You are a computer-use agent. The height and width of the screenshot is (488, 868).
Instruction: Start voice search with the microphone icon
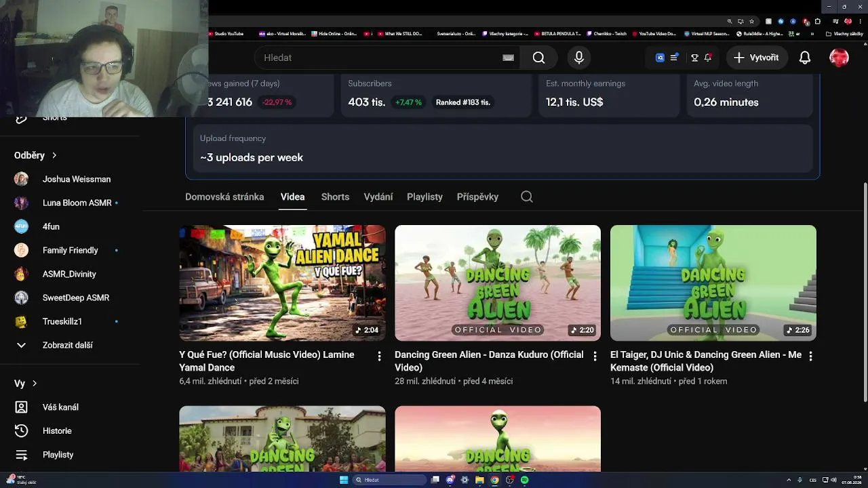point(578,58)
